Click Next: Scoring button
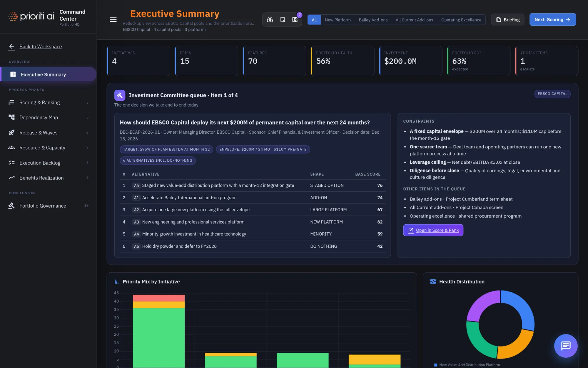This screenshot has height=368, width=588. pyautogui.click(x=553, y=20)
